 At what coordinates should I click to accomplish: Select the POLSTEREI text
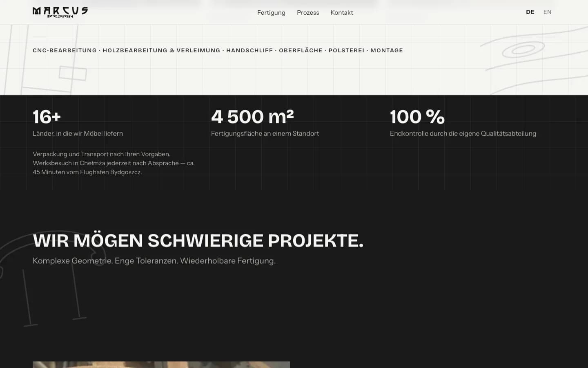(x=346, y=50)
